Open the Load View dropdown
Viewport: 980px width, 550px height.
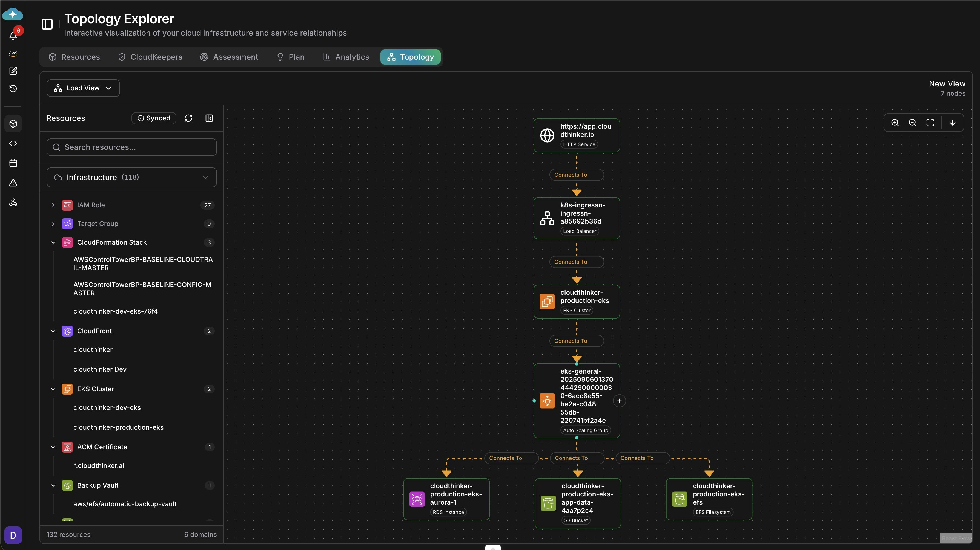[x=83, y=88]
